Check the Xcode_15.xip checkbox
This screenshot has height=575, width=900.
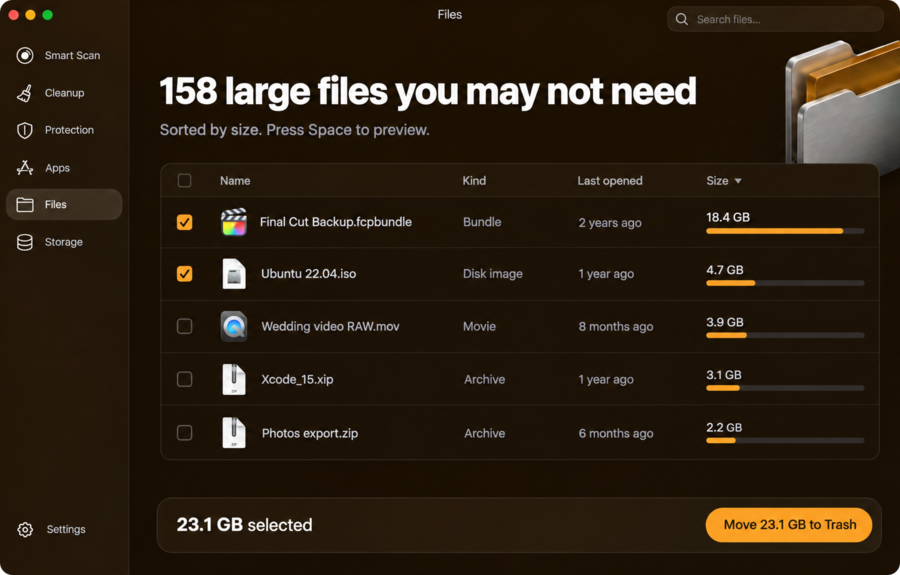(184, 379)
